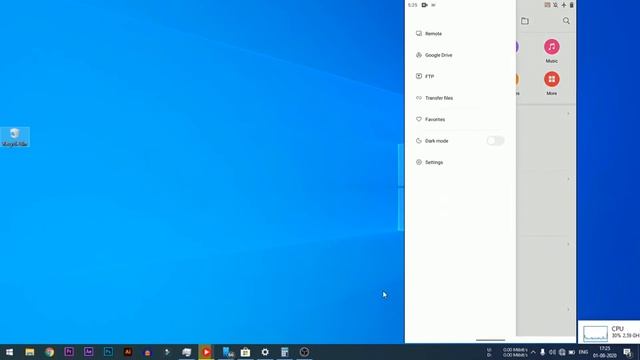Click the battery tray icon
This screenshot has height=360, width=640.
click(x=572, y=352)
